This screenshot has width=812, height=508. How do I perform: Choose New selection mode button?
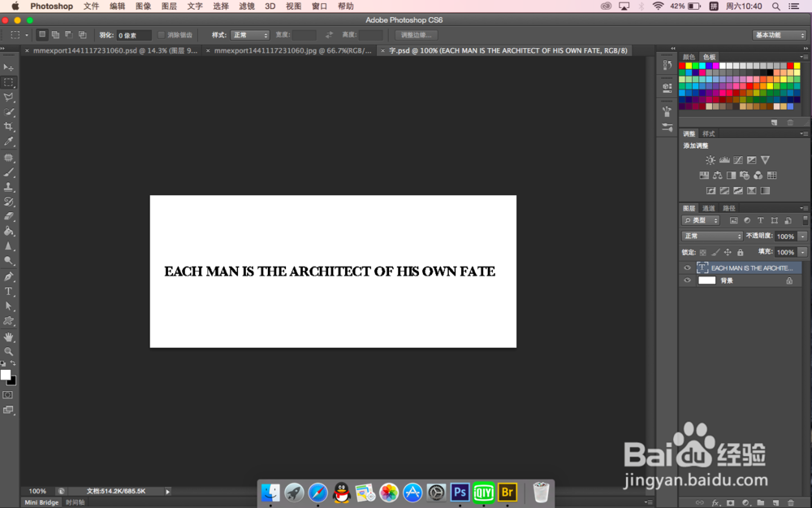pos(42,35)
